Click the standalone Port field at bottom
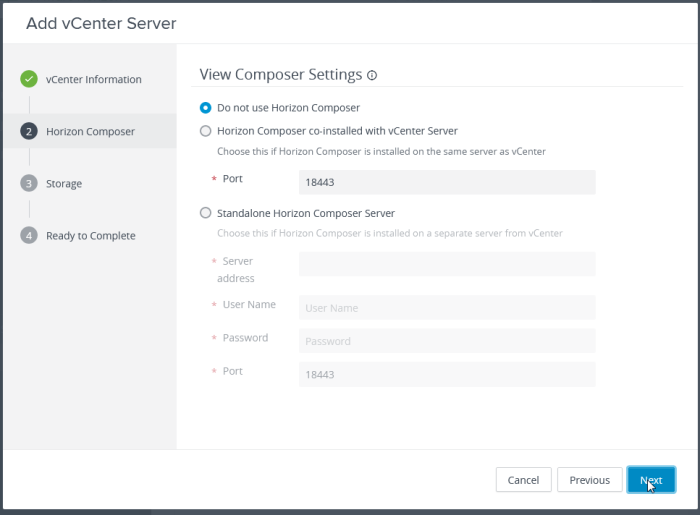The height and width of the screenshot is (515, 700). pyautogui.click(x=447, y=374)
